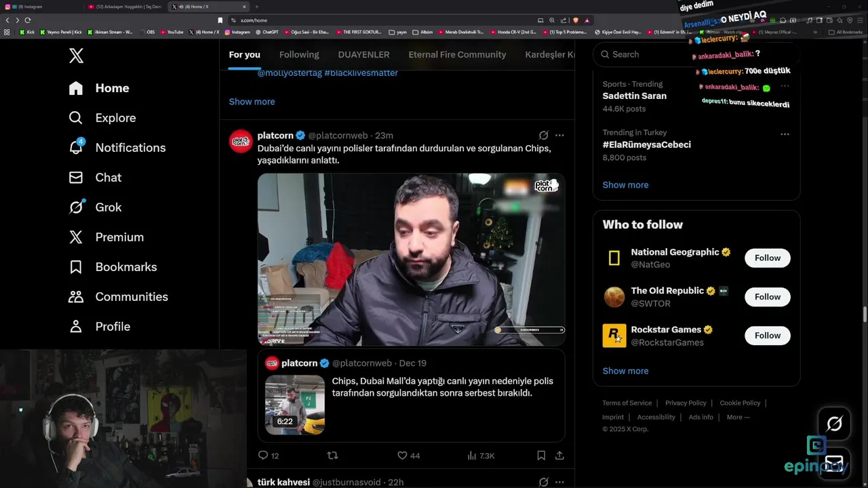Image resolution: width=868 pixels, height=488 pixels.
Task: Open Explore in the X sidebar
Action: click(x=102, y=118)
